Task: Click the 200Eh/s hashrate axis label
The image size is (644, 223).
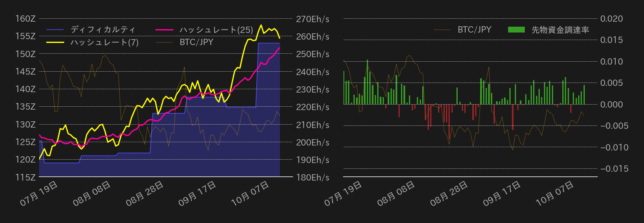Action: (312, 142)
